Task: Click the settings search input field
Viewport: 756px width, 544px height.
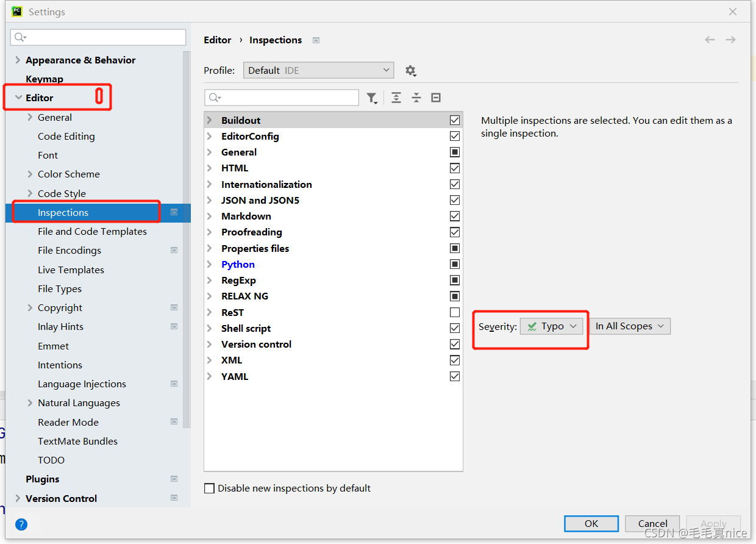Action: click(98, 37)
